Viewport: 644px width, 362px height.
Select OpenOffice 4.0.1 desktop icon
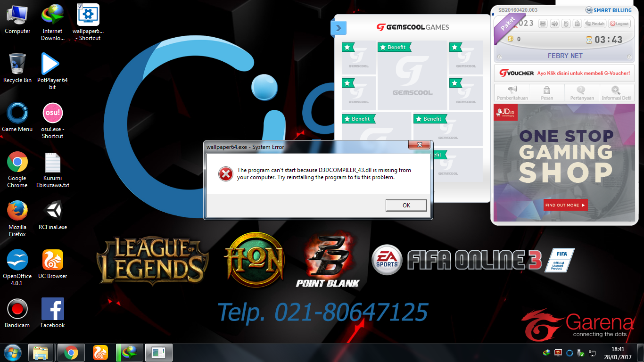click(17, 267)
